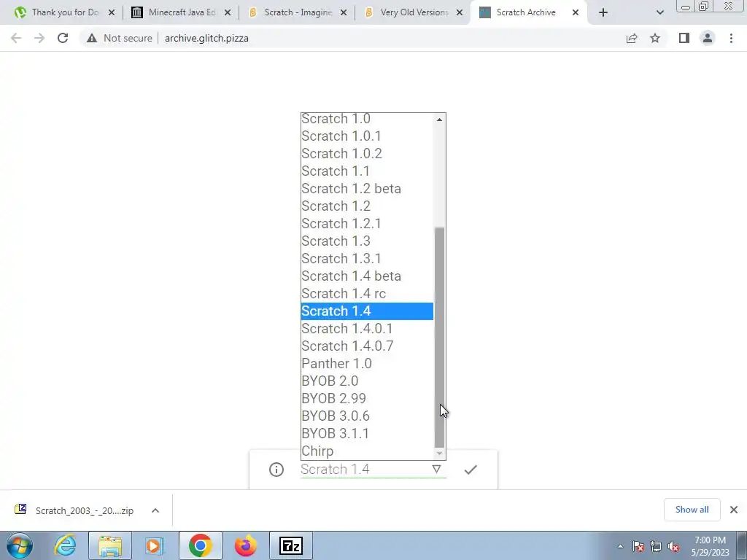Screen dimensions: 747x560
Task: Close the Scratch - Imagine tab
Action: point(344,13)
